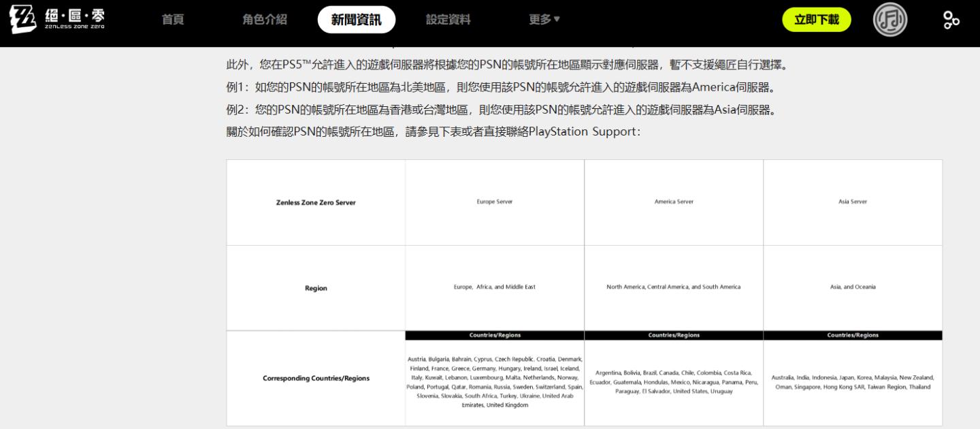The width and height of the screenshot is (980, 429).
Task: Click the PlayStation Support reference line
Action: click(x=433, y=131)
